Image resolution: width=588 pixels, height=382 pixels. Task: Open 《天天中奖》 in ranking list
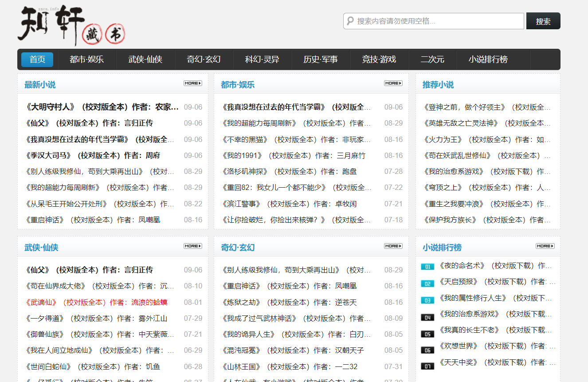click(497, 362)
